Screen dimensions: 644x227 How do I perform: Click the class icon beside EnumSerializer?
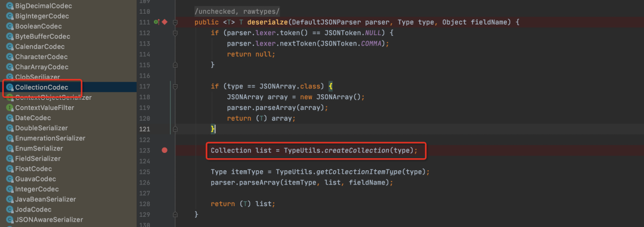click(x=10, y=149)
